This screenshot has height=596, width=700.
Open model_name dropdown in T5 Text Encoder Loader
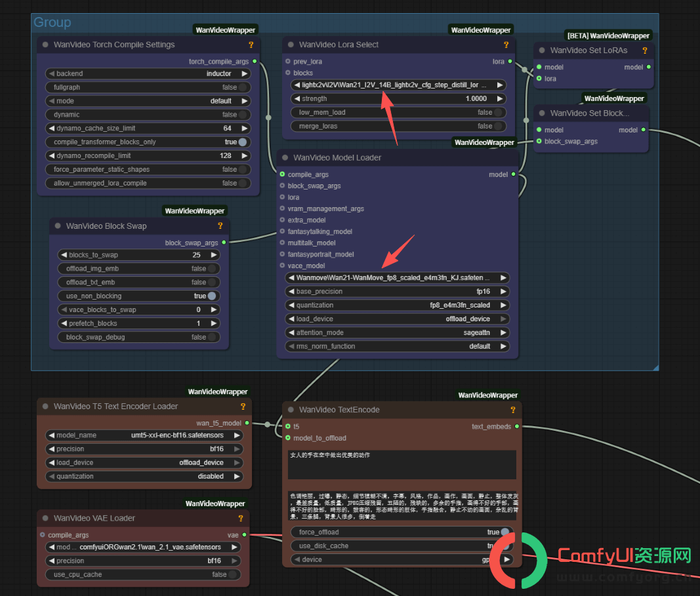(x=144, y=435)
